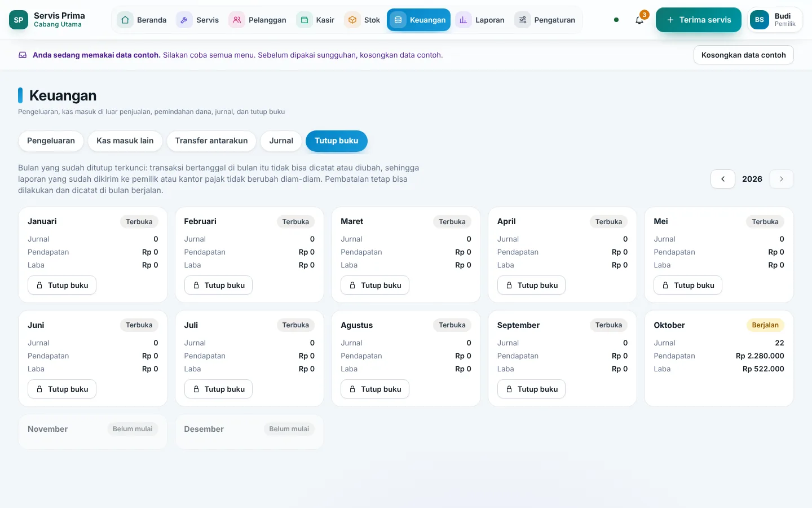Click Belum mulai badge on Desember

289,429
